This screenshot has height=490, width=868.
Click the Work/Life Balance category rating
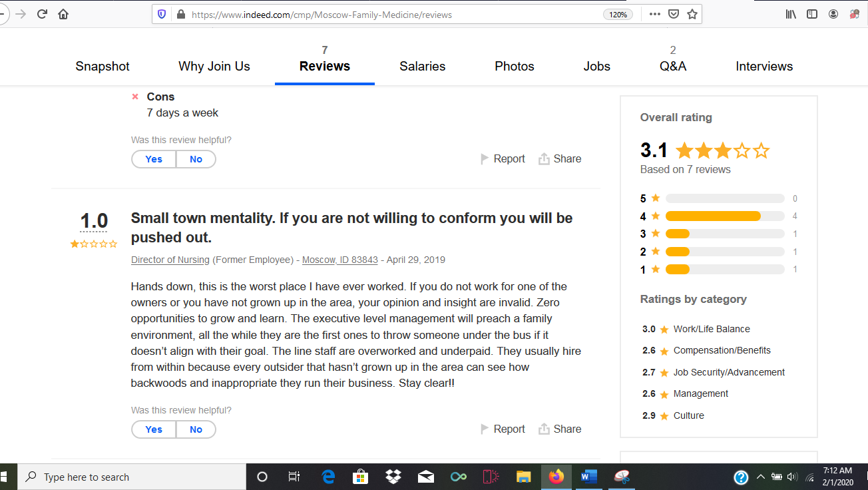696,329
